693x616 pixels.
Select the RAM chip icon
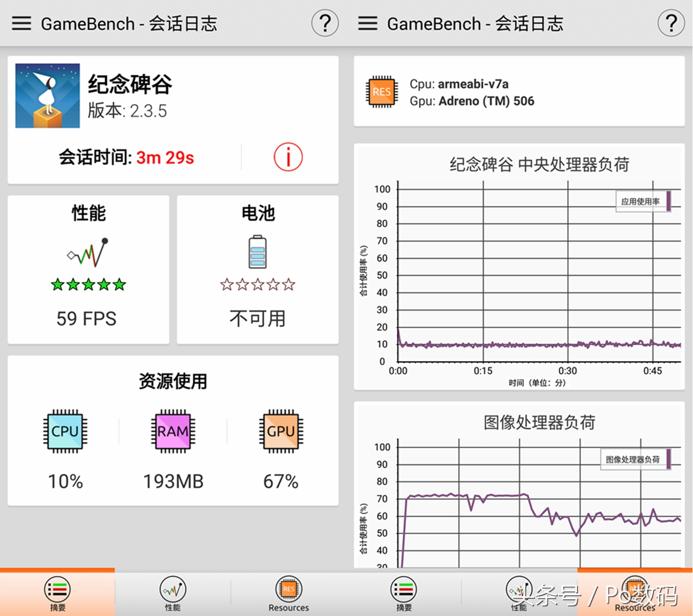tap(173, 431)
